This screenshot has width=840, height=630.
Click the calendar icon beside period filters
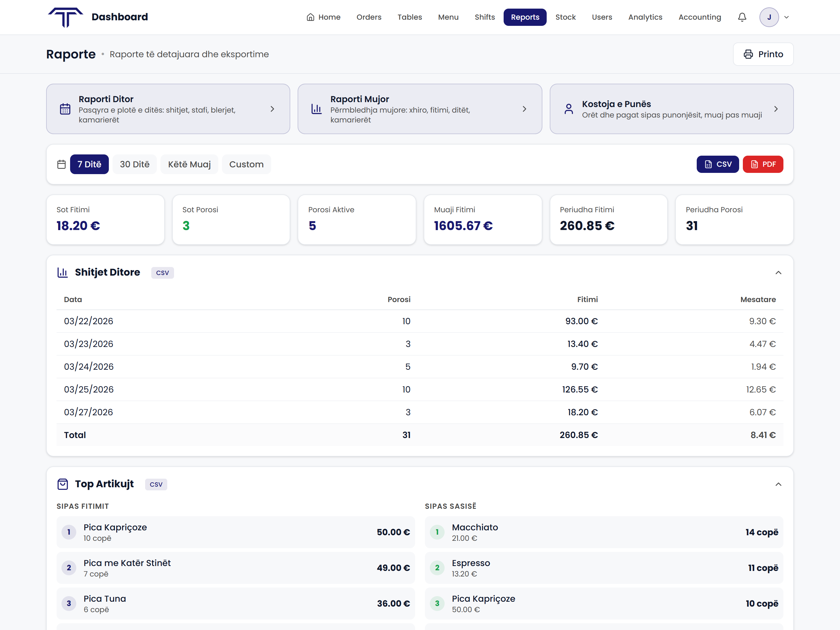click(61, 164)
